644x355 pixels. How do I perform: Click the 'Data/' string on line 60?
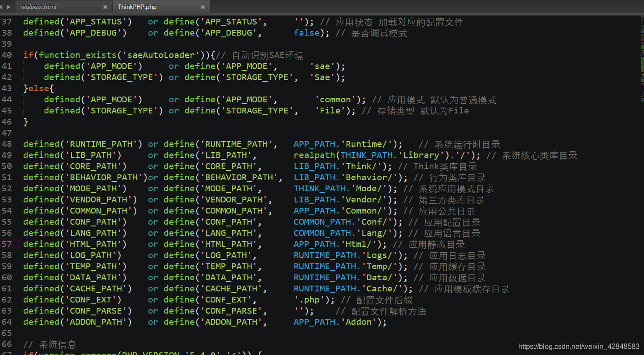click(379, 278)
